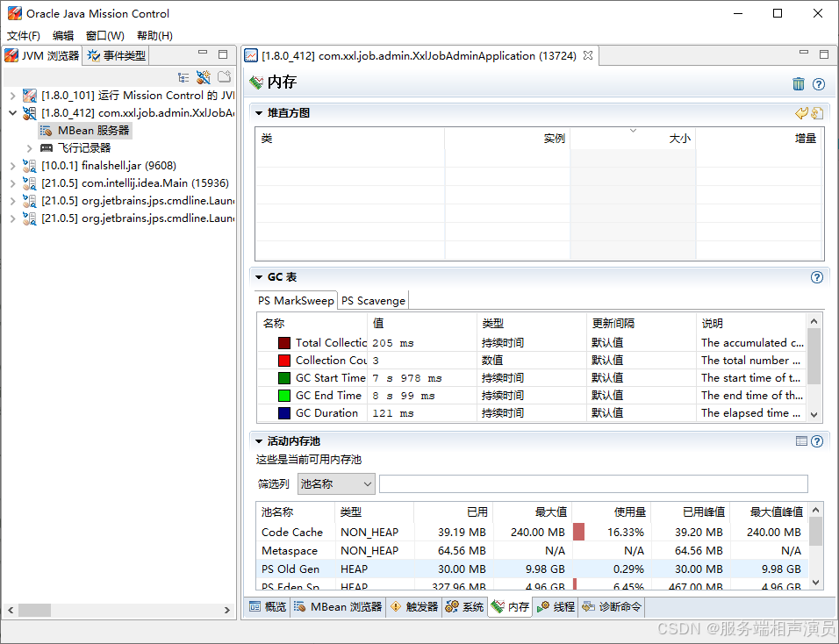839x644 pixels.
Task: Expand the 飞行记录器 node
Action: (x=30, y=148)
